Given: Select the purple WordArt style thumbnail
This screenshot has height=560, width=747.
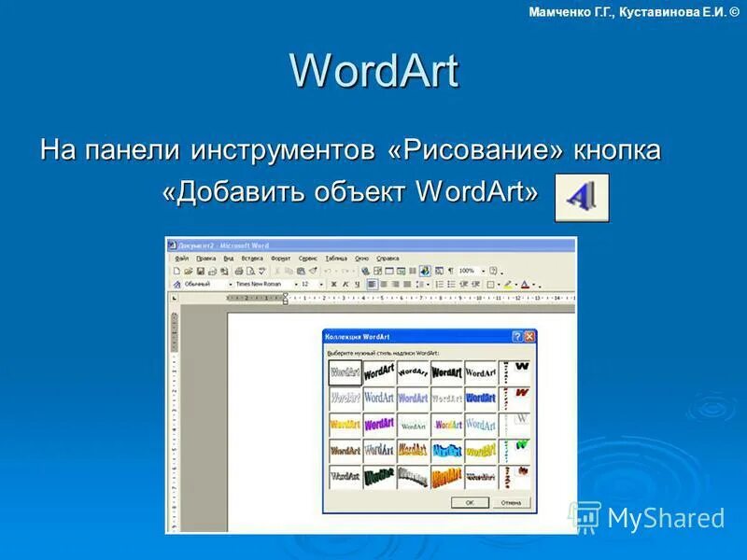Looking at the screenshot, I should click(x=379, y=424).
